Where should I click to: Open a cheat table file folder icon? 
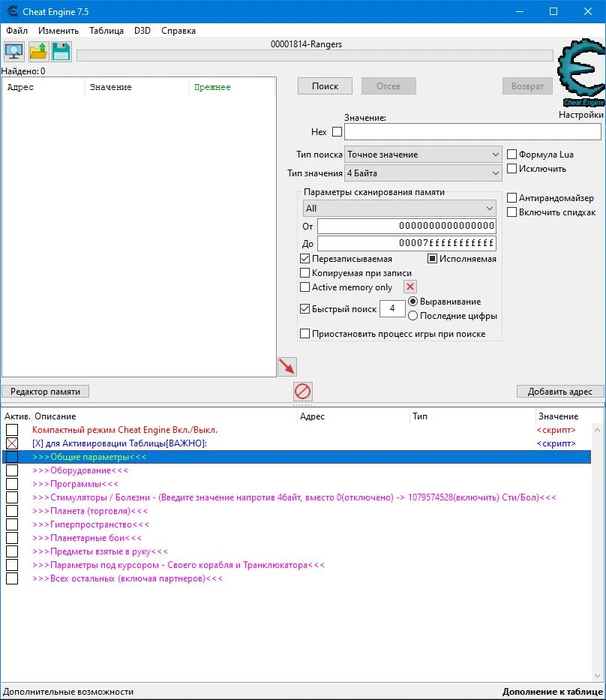coord(38,51)
